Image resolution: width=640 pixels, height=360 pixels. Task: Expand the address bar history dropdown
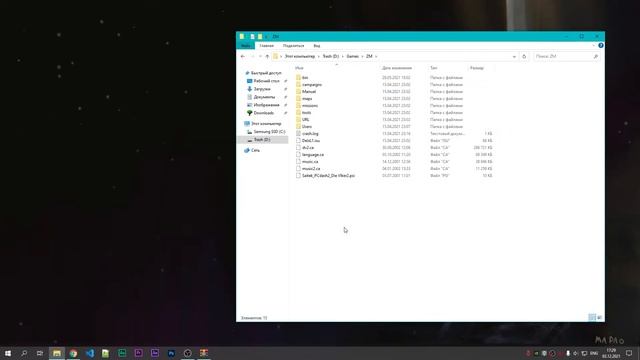coord(514,56)
